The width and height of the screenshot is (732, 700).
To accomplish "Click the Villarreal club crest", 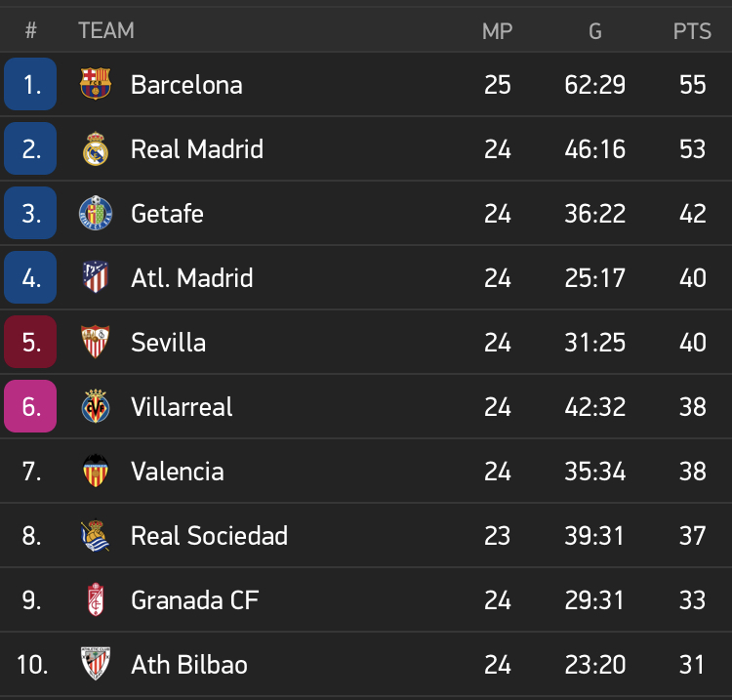I will (x=96, y=406).
